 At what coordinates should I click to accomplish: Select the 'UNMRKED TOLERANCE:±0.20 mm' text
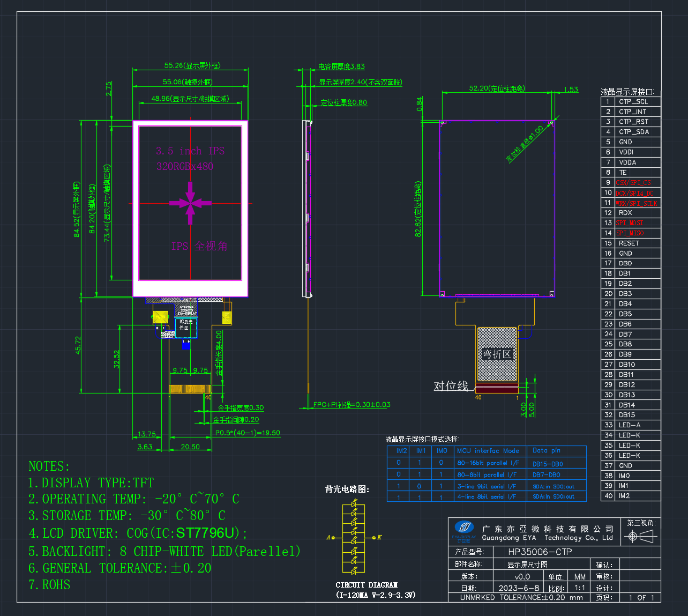click(521, 597)
